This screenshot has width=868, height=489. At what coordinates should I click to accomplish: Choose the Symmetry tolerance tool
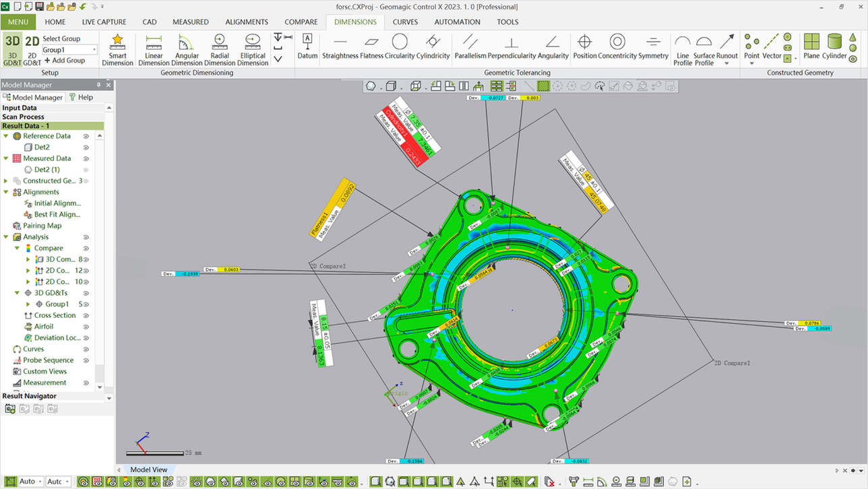click(653, 46)
